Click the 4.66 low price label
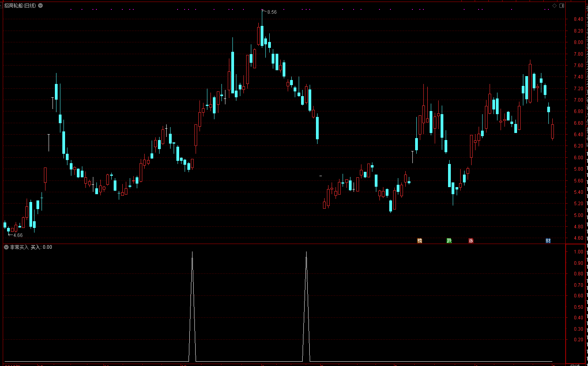The width and height of the screenshot is (588, 366). [x=18, y=235]
